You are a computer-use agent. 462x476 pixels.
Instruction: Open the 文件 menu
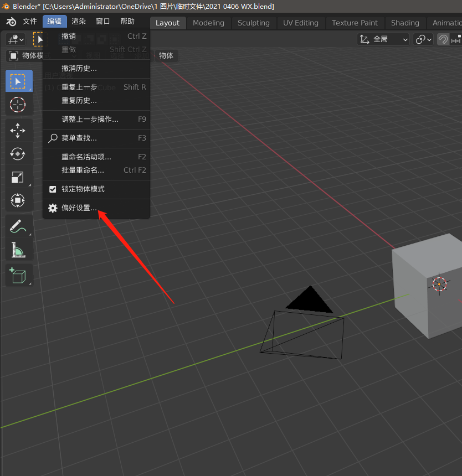[x=30, y=22]
